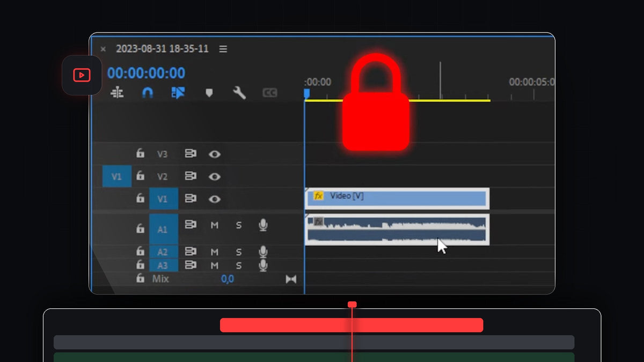This screenshot has width=644, height=362.
Task: Toggle track targeting for V3
Action: pyautogui.click(x=162, y=154)
